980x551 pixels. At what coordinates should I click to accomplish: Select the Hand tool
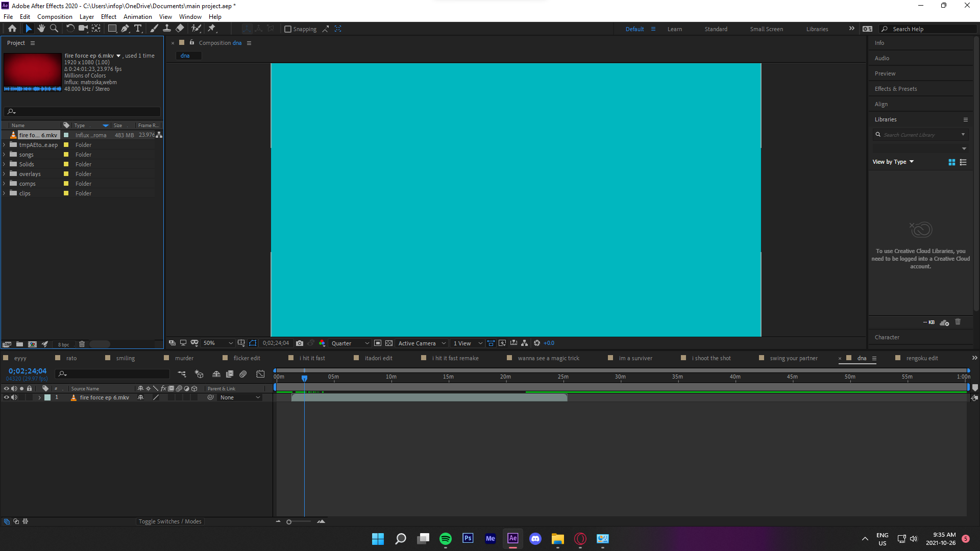(x=41, y=29)
